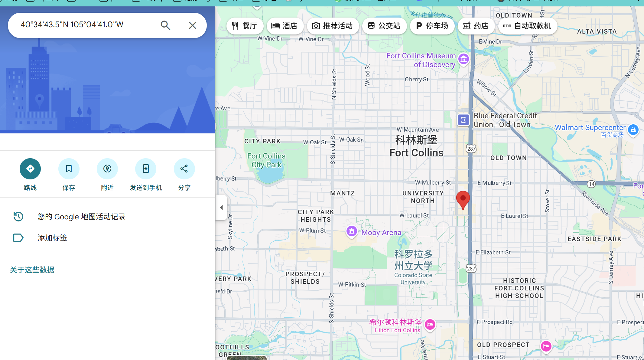Image resolution: width=644 pixels, height=360 pixels.
Task: Select the Moby Arena marker icon
Action: click(x=352, y=232)
